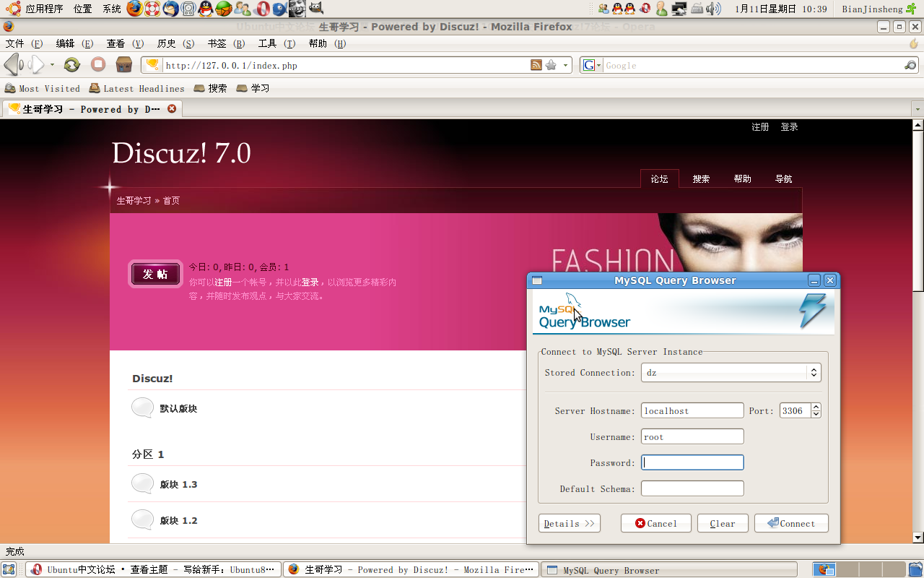Click the 发帖 post button

pyautogui.click(x=155, y=274)
